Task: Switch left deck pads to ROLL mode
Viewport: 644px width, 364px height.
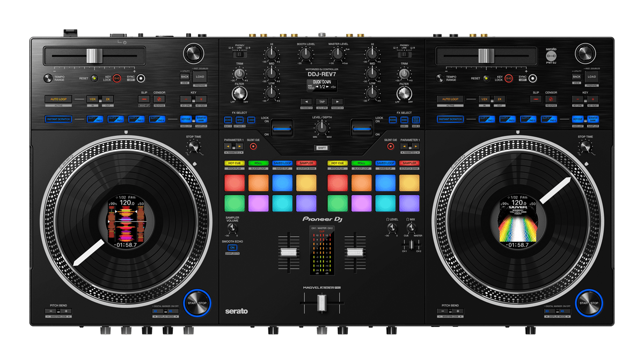Action: click(x=258, y=163)
